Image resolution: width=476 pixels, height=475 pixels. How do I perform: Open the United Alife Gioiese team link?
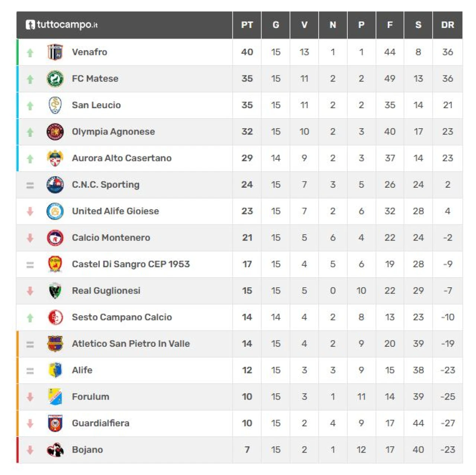(x=115, y=211)
